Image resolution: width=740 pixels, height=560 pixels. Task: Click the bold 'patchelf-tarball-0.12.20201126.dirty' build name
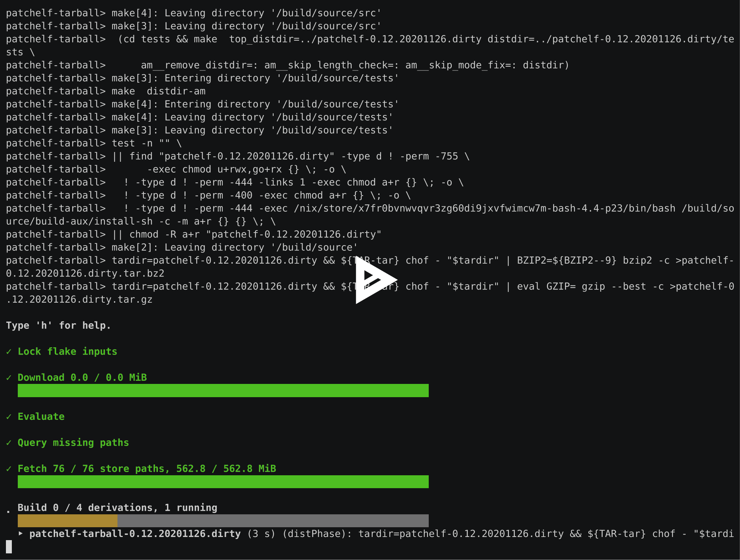[x=135, y=534]
